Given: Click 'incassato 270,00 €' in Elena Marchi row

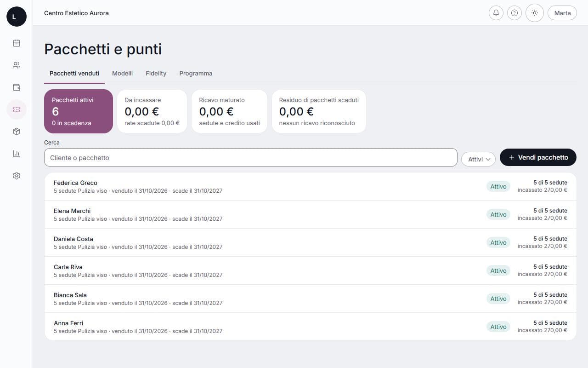Looking at the screenshot, I should (x=543, y=218).
